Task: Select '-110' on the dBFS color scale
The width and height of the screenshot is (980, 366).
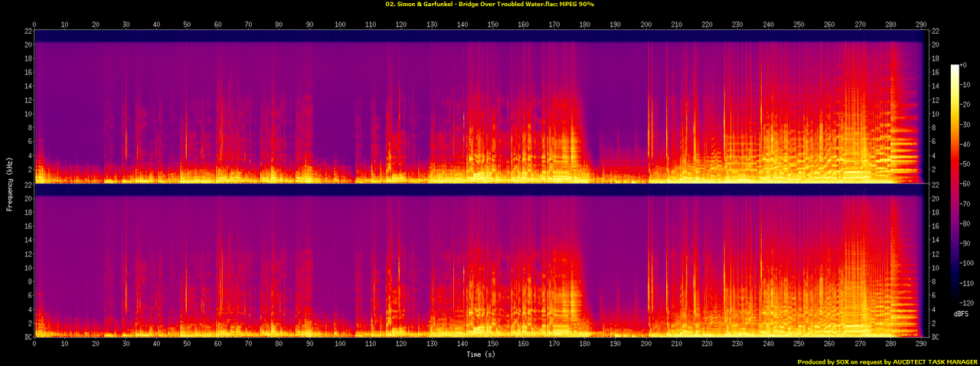Action: click(x=968, y=283)
